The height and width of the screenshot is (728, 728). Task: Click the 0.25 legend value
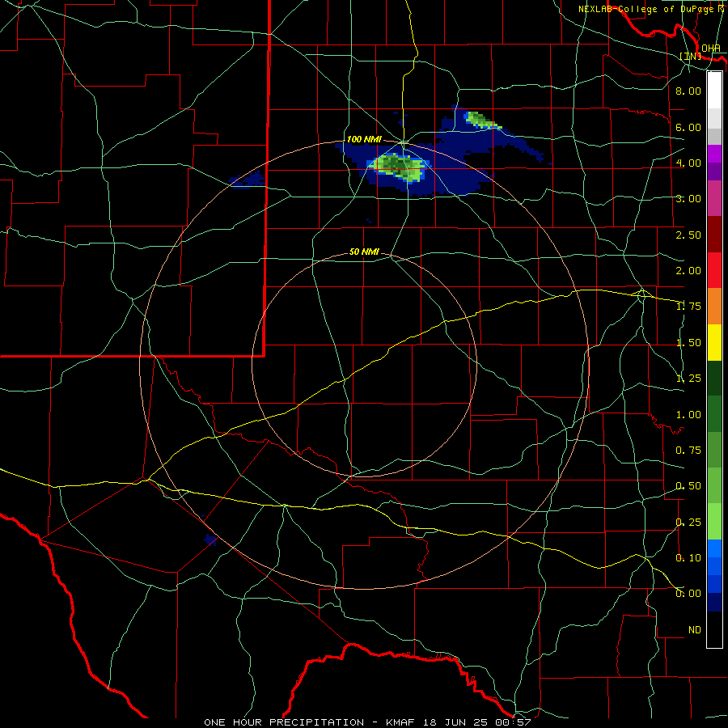click(688, 523)
